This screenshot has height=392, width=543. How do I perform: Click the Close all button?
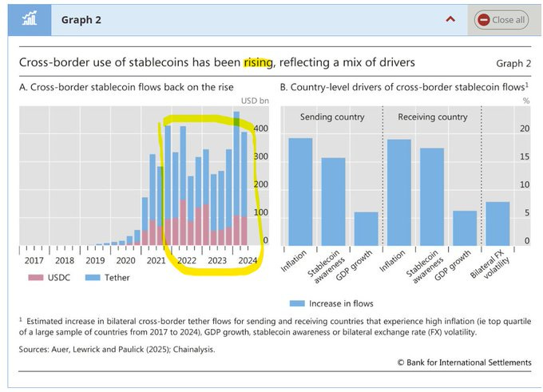tap(501, 20)
